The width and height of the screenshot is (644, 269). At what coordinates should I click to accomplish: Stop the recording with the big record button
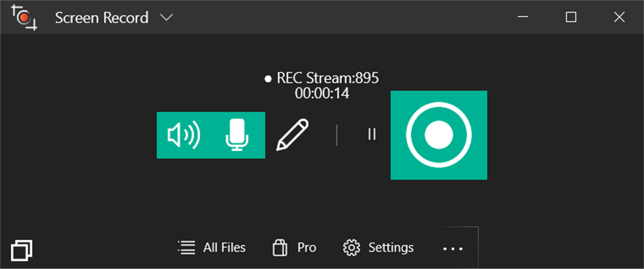(x=439, y=134)
